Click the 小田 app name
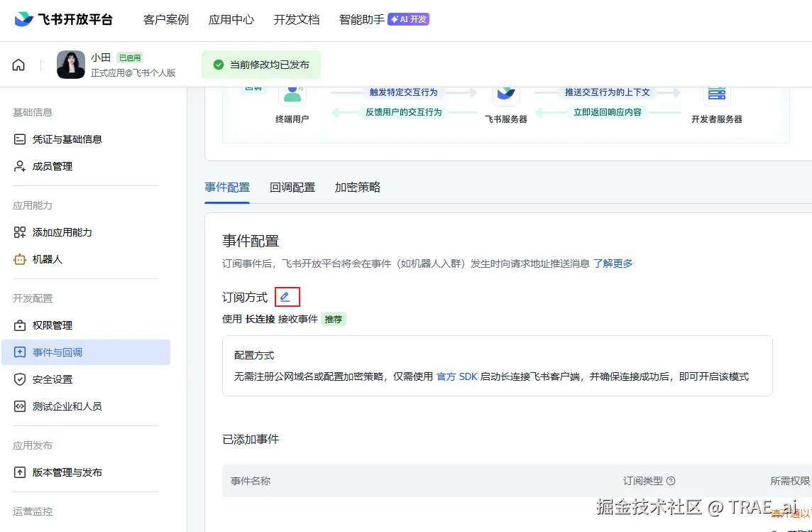812x532 pixels. (101, 58)
